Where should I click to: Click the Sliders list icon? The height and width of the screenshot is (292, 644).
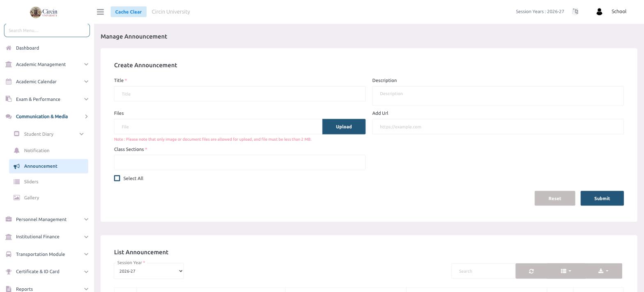click(x=16, y=182)
